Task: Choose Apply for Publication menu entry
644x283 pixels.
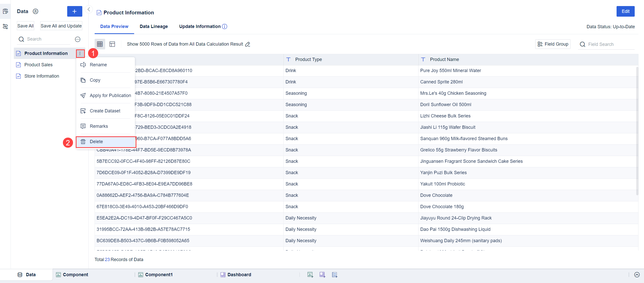Action: click(x=110, y=96)
